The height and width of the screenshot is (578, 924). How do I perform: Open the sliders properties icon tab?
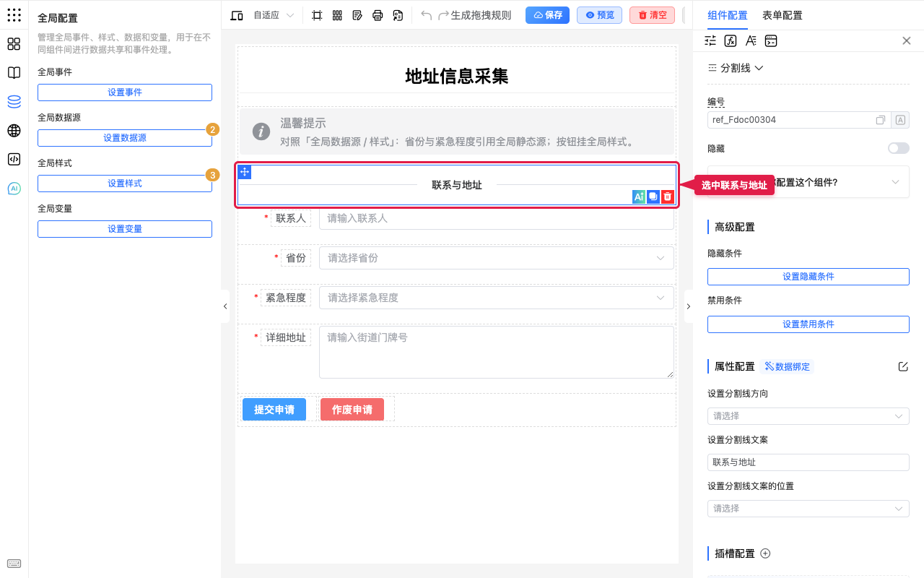[710, 41]
